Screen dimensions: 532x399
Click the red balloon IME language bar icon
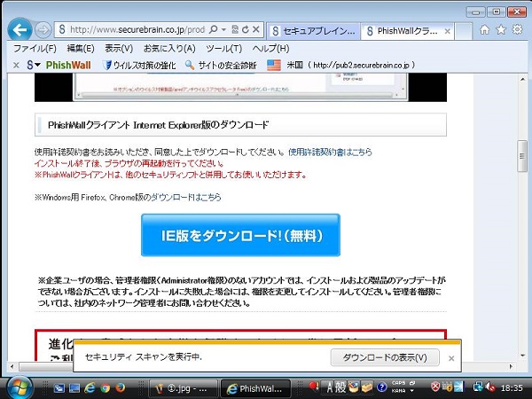(x=314, y=387)
